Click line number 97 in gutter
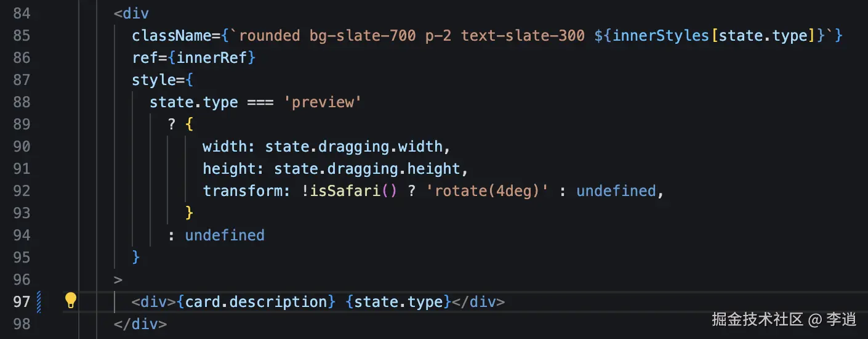Image resolution: width=868 pixels, height=339 pixels. [x=22, y=301]
